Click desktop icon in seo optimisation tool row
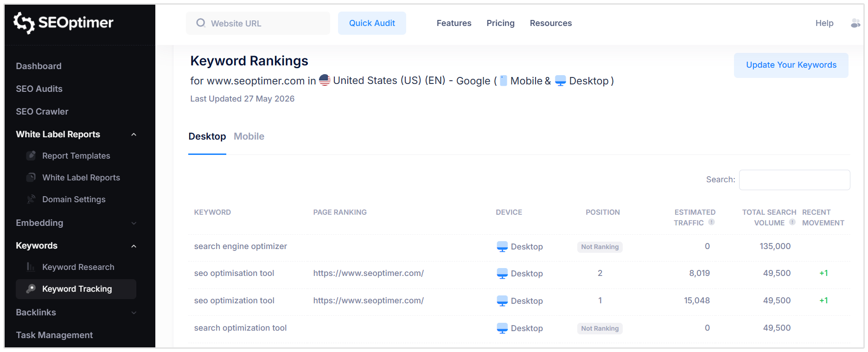 coord(502,274)
